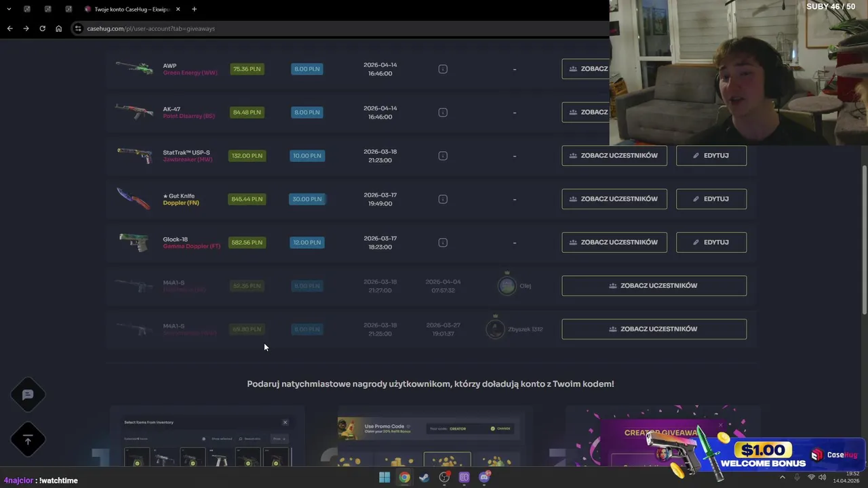The height and width of the screenshot is (488, 868).
Task: Open the Windows Start menu
Action: click(384, 477)
